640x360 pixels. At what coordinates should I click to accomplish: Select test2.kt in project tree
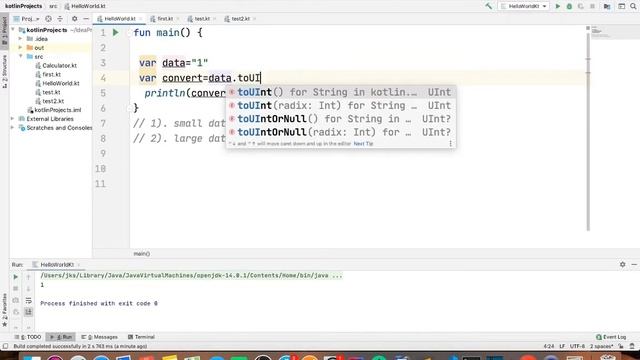coord(49,101)
